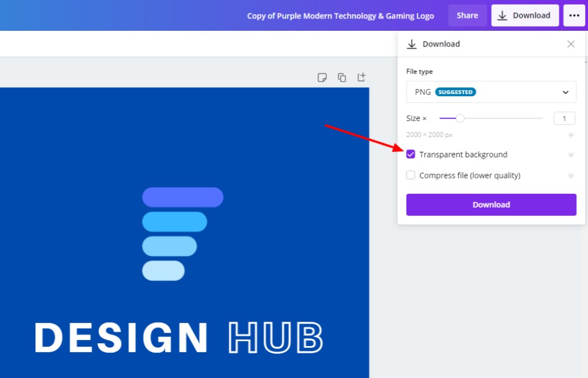Close the Download panel with X
The width and height of the screenshot is (588, 378).
[x=571, y=44]
